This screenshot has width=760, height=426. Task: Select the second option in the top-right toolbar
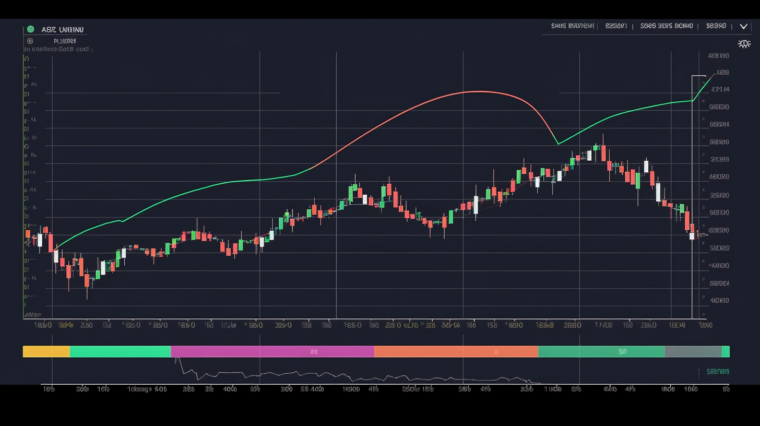point(616,27)
